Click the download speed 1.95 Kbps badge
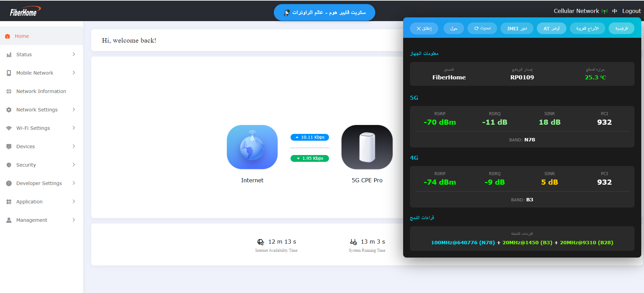644x293 pixels. (x=310, y=158)
